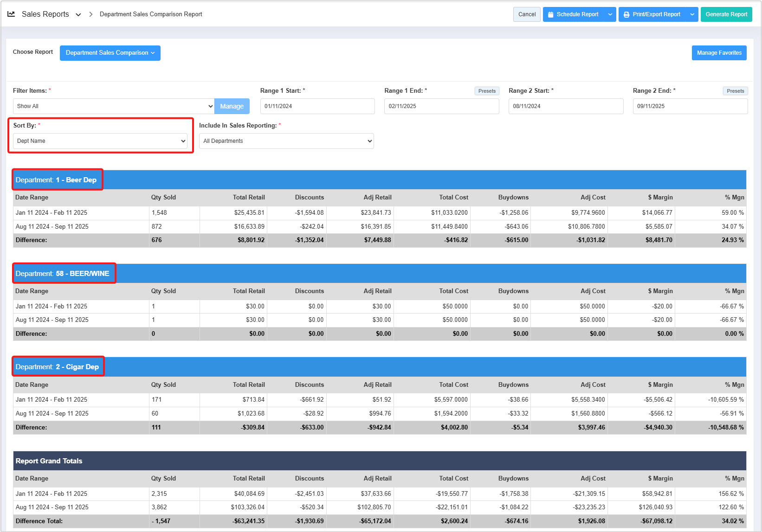The height and width of the screenshot is (532, 762).
Task: Open the Filter Items 'Show All' dropdown
Action: [x=113, y=106]
